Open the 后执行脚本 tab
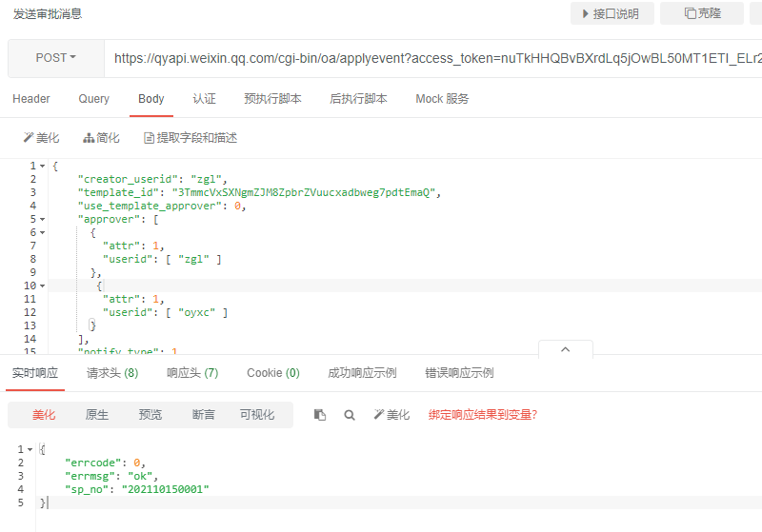Screen dimensions: 762x532 point(358,99)
